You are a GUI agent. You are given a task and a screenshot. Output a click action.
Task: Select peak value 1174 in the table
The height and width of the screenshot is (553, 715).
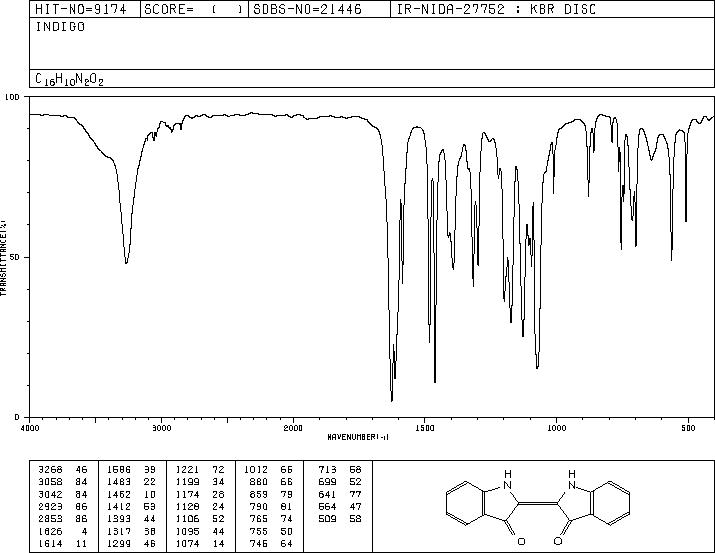187,494
